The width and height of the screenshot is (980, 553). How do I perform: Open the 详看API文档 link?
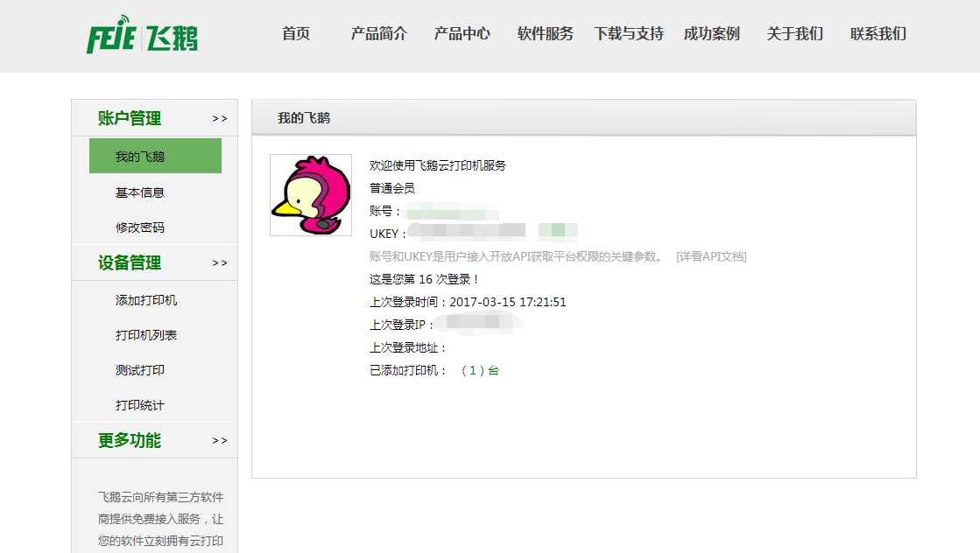[x=711, y=256]
